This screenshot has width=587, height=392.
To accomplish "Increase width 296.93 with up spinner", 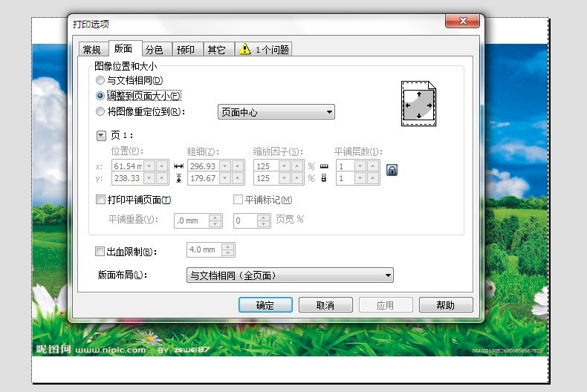I will pos(237,166).
